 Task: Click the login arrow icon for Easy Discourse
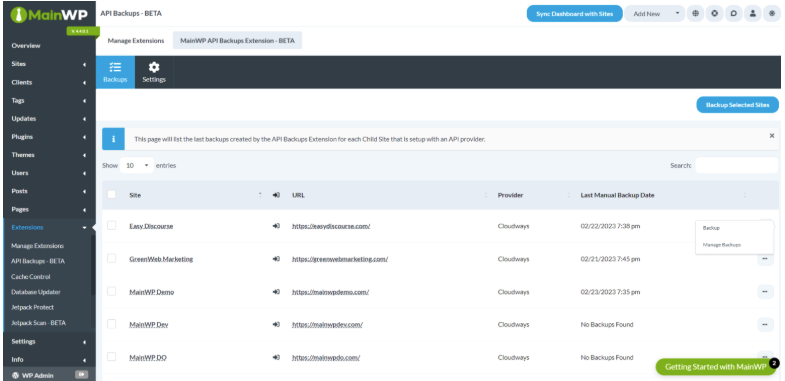pos(276,226)
